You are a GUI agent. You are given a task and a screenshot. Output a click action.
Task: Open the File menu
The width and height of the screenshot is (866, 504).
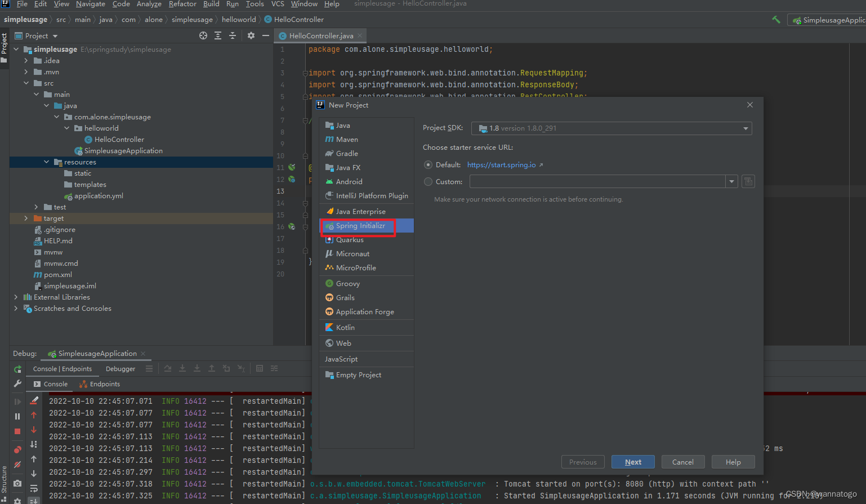(23, 4)
